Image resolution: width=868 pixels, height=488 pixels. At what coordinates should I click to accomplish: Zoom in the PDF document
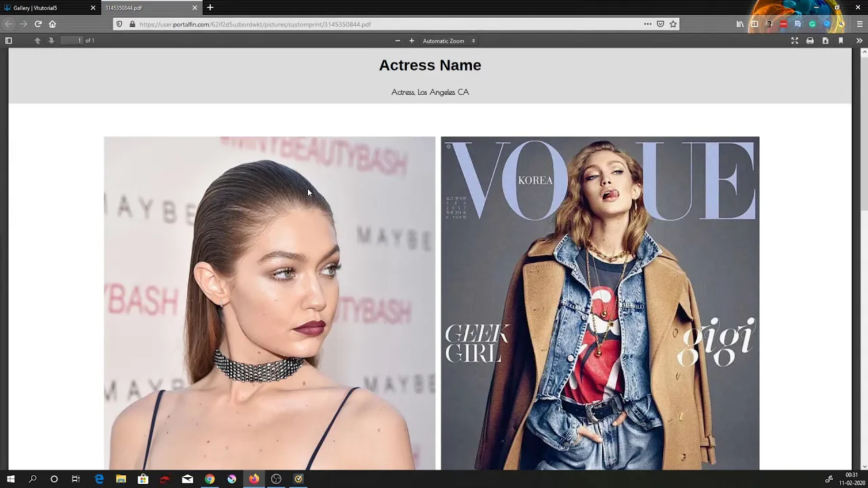coord(412,41)
